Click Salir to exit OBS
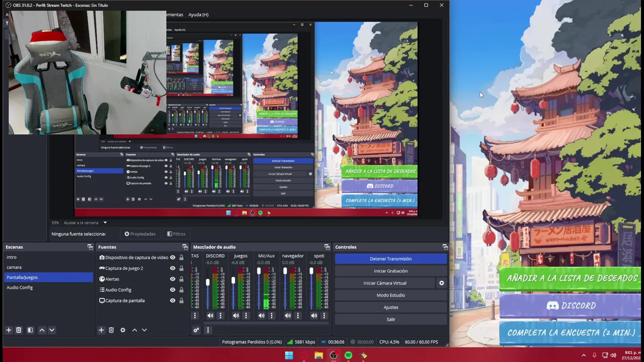This screenshot has height=362, width=644. click(391, 319)
